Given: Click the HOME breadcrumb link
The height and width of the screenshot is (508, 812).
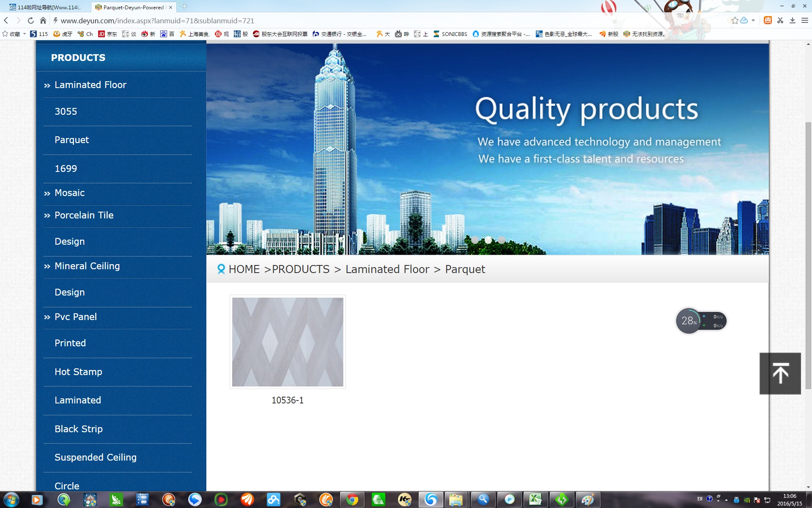Looking at the screenshot, I should [244, 269].
